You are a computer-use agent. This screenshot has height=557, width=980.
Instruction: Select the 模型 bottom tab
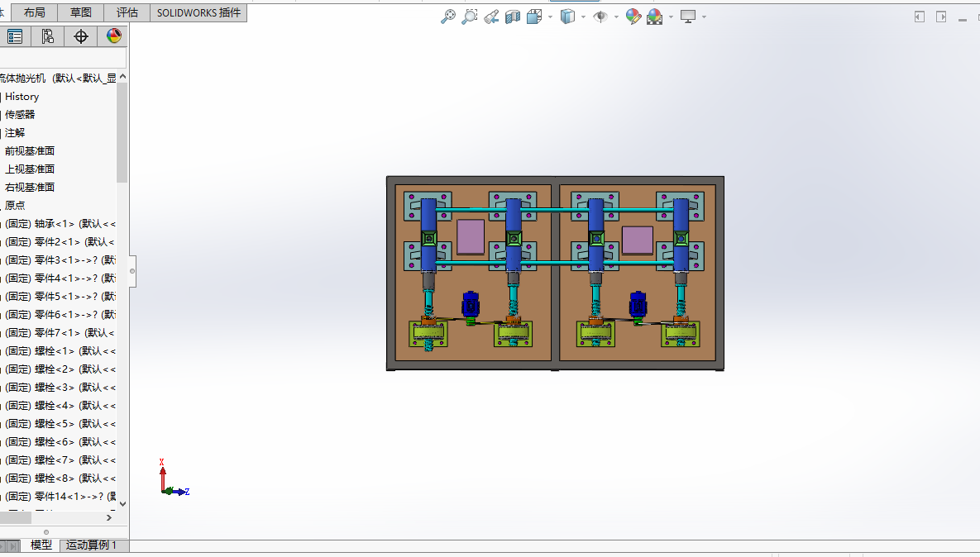click(x=41, y=545)
